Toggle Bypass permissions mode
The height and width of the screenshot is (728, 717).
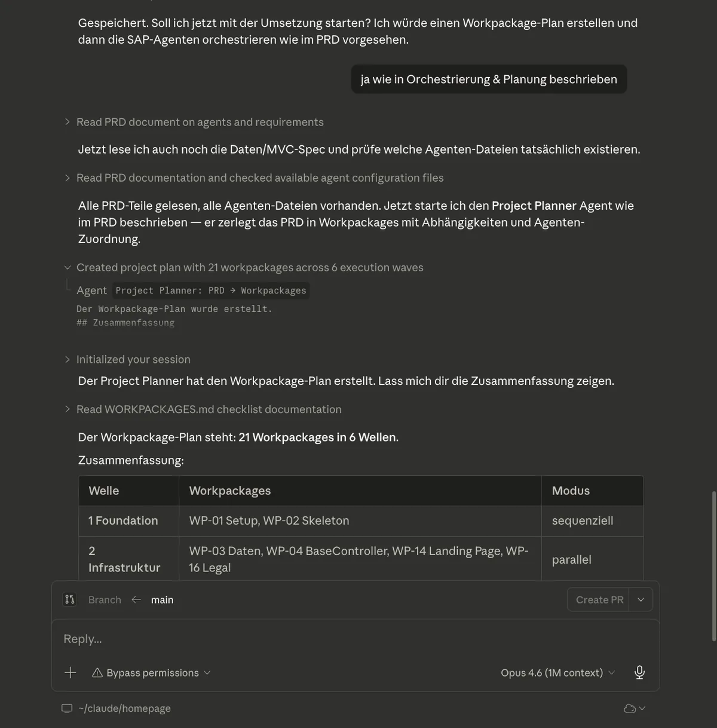[x=152, y=672]
